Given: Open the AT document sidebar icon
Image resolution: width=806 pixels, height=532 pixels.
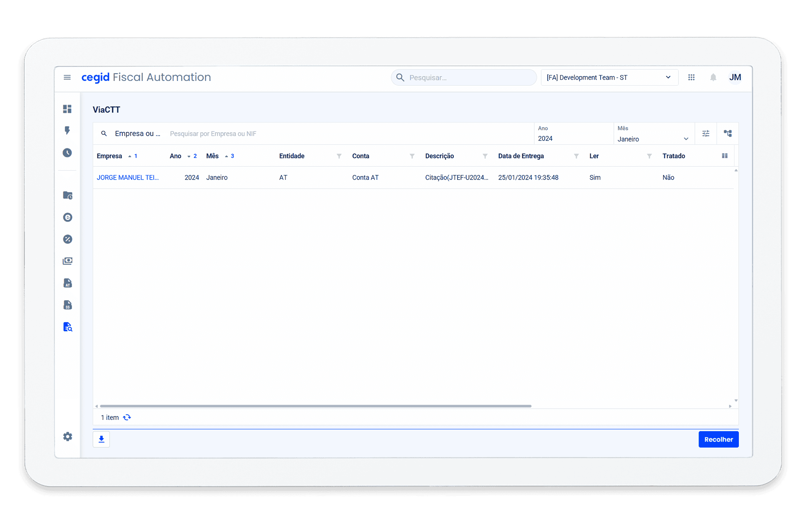Looking at the screenshot, I should pos(68,283).
